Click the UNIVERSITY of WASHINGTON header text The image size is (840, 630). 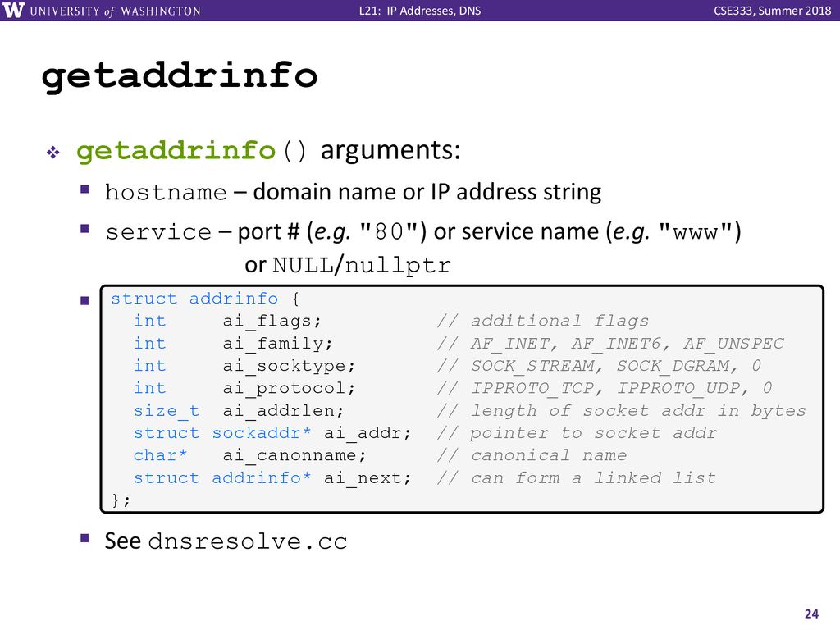pos(115,11)
